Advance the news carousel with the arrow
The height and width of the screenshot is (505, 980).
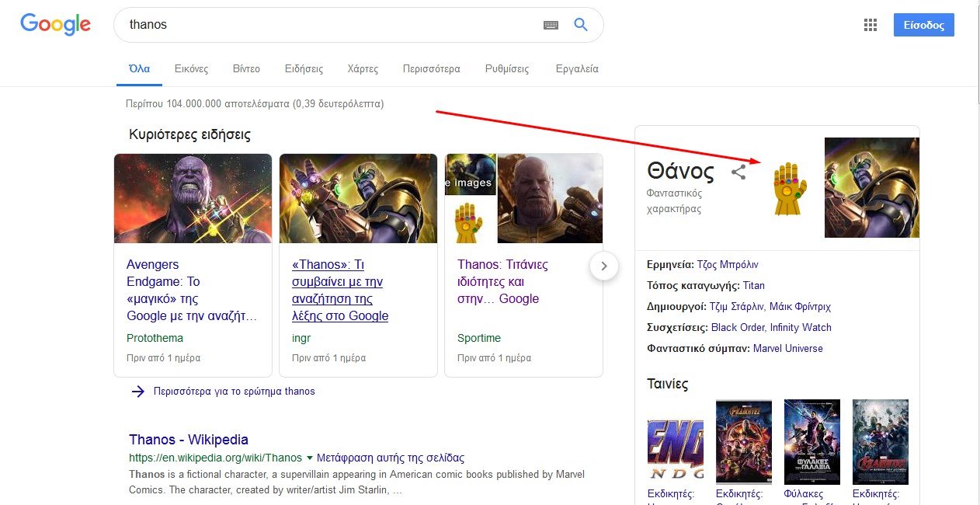pyautogui.click(x=604, y=266)
